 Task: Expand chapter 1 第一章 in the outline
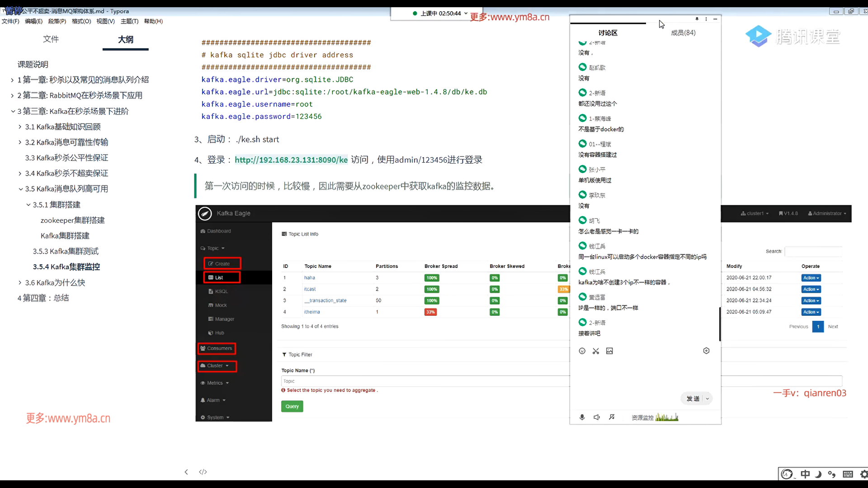coord(12,80)
